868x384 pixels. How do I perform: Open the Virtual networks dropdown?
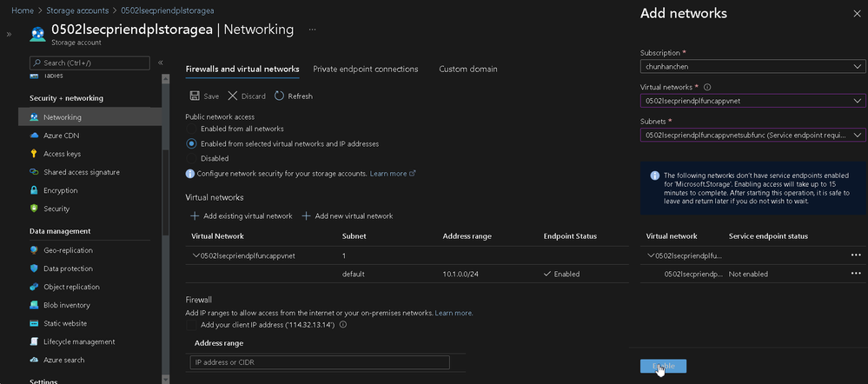point(752,101)
